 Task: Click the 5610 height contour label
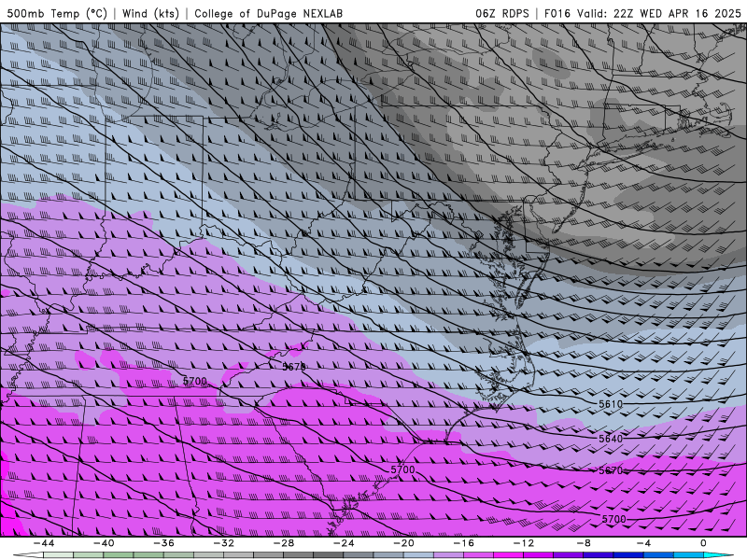click(x=611, y=404)
